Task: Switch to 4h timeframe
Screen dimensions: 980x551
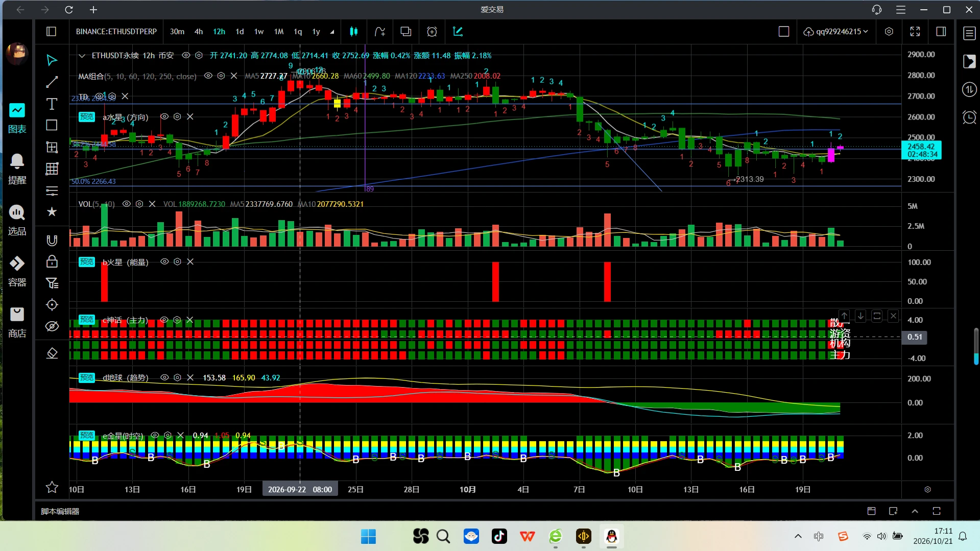Action: pos(199,32)
